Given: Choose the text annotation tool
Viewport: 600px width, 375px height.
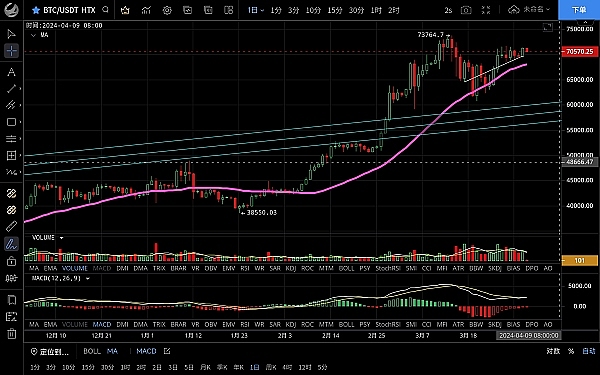Looking at the screenshot, I should click(11, 72).
